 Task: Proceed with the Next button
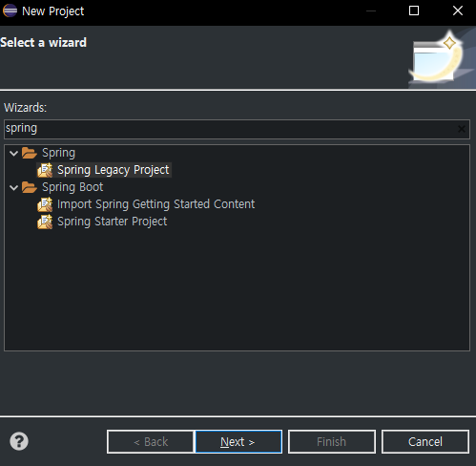(238, 442)
